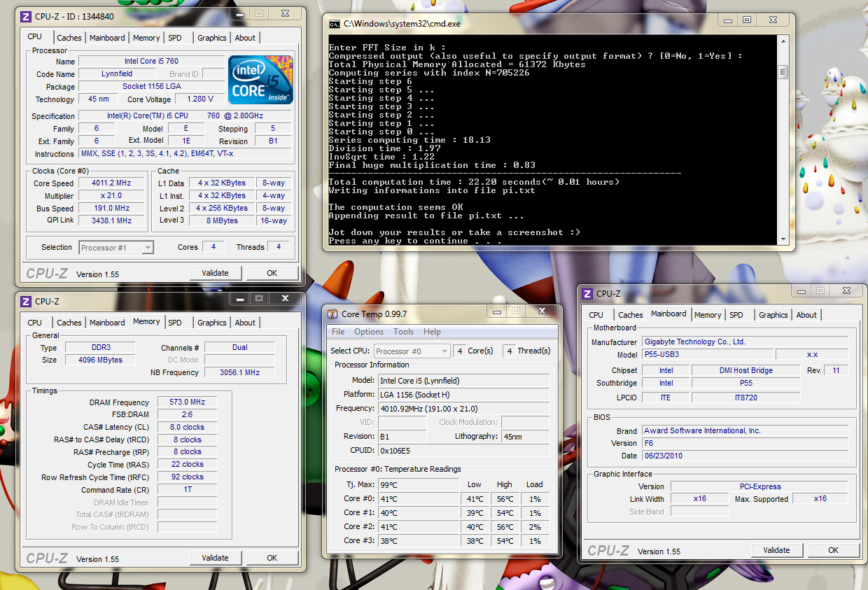Click the Core Voltage value 1.280 V
Screen dimensions: 868x590
coord(200,99)
